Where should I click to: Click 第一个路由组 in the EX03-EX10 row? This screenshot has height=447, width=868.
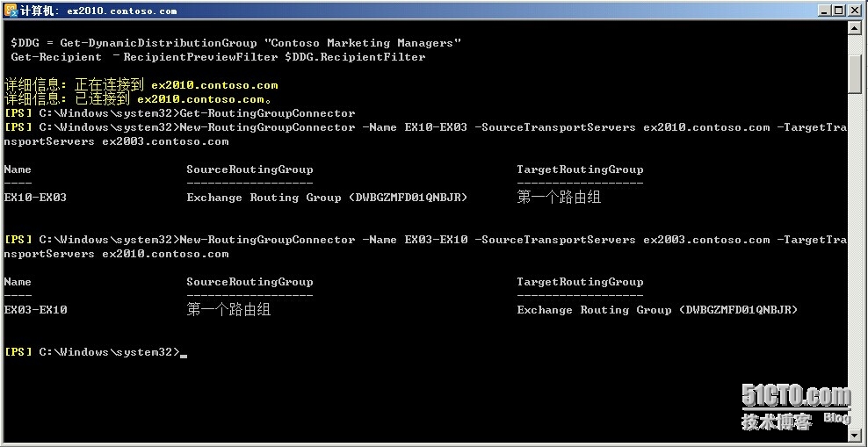pos(228,310)
